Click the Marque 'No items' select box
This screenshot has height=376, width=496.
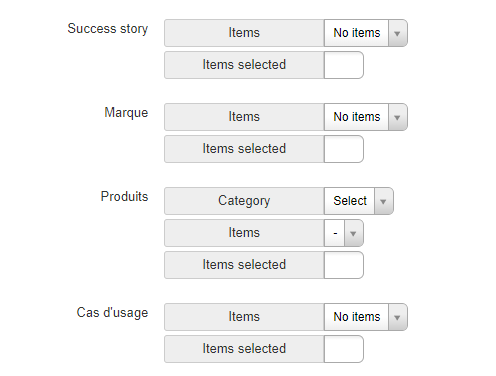coord(366,117)
